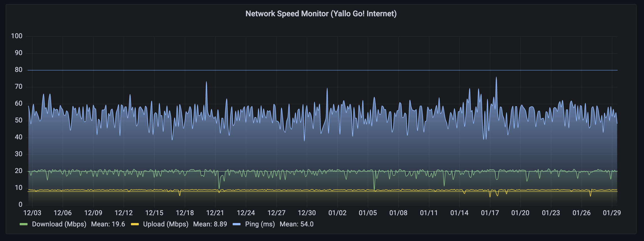Click the '01/23' x-axis date label
This screenshot has height=241, width=644.
pos(551,213)
